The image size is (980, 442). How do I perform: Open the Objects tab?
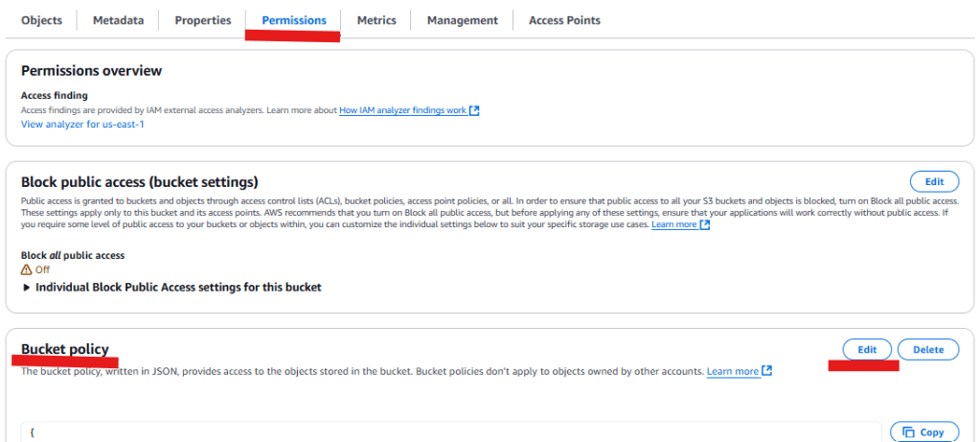click(41, 20)
